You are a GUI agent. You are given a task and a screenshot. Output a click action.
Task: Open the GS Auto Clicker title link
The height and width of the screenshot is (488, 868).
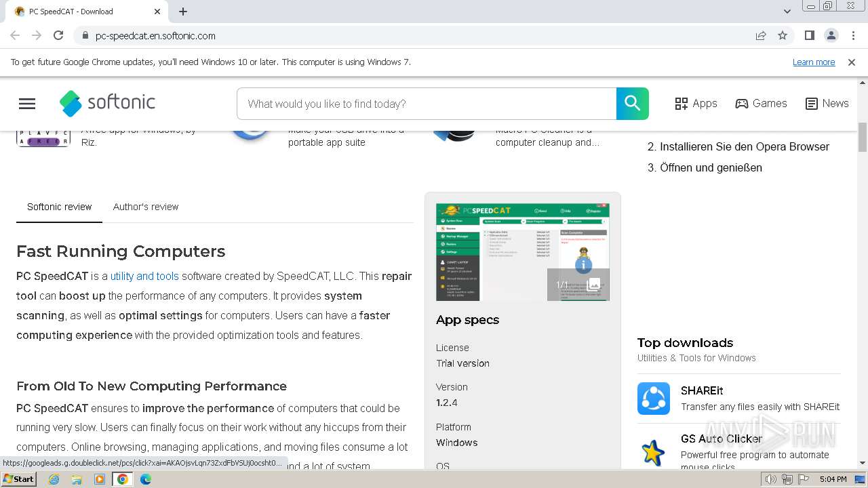coord(722,439)
